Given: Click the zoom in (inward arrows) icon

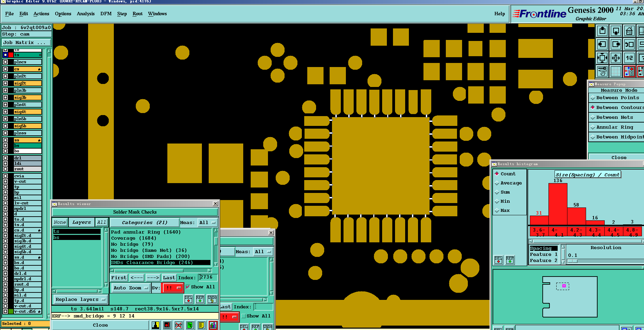Looking at the screenshot, I should [x=602, y=58].
